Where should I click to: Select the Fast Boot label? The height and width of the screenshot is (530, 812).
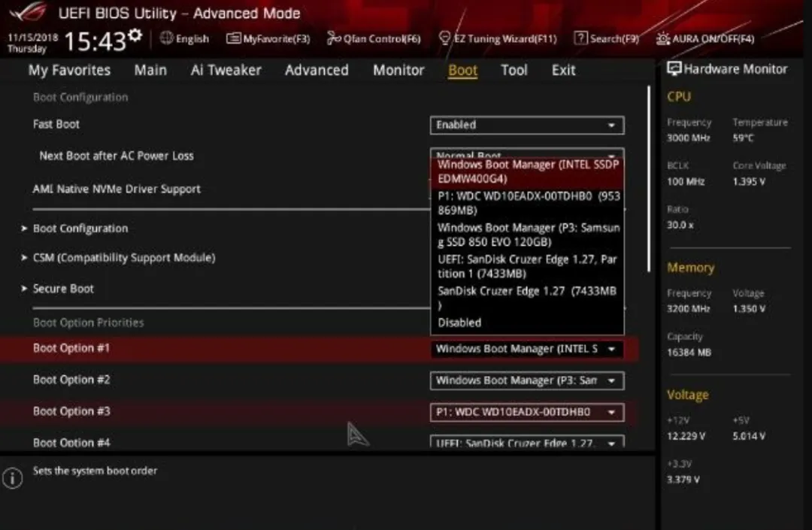click(x=56, y=124)
